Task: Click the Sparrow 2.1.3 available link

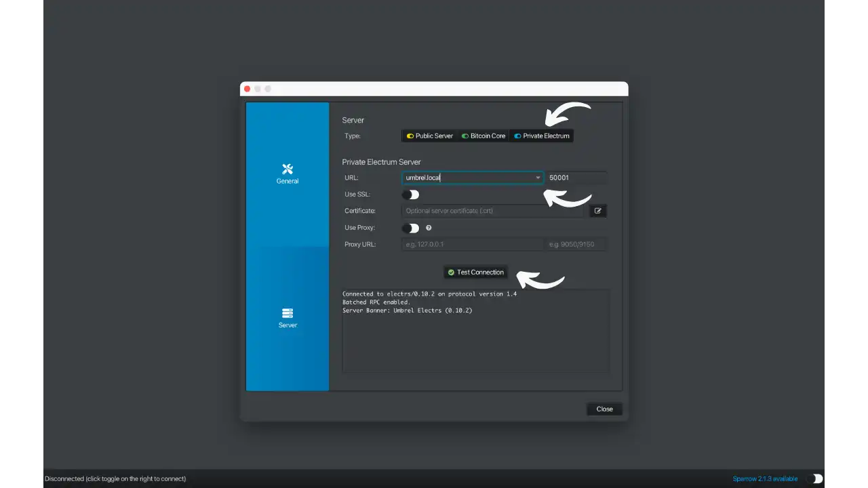Action: [x=765, y=479]
